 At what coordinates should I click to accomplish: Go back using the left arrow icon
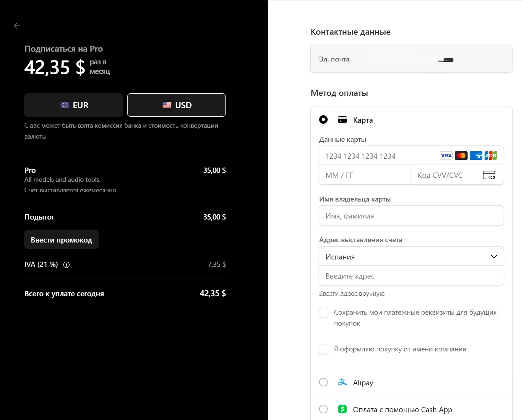(x=17, y=26)
